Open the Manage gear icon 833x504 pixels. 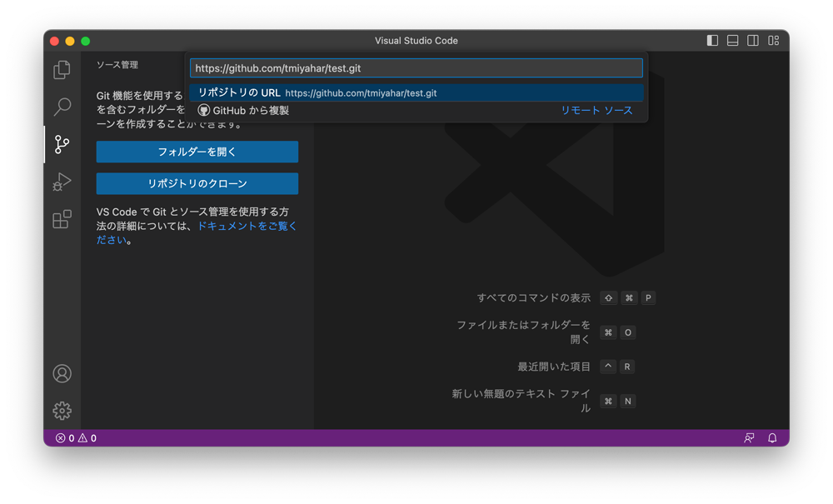62,411
